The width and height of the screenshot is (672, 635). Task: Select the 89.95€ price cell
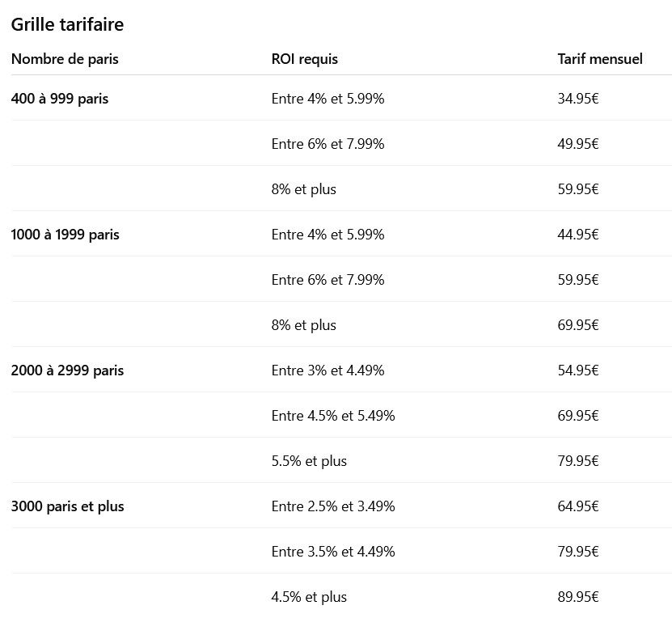click(578, 597)
